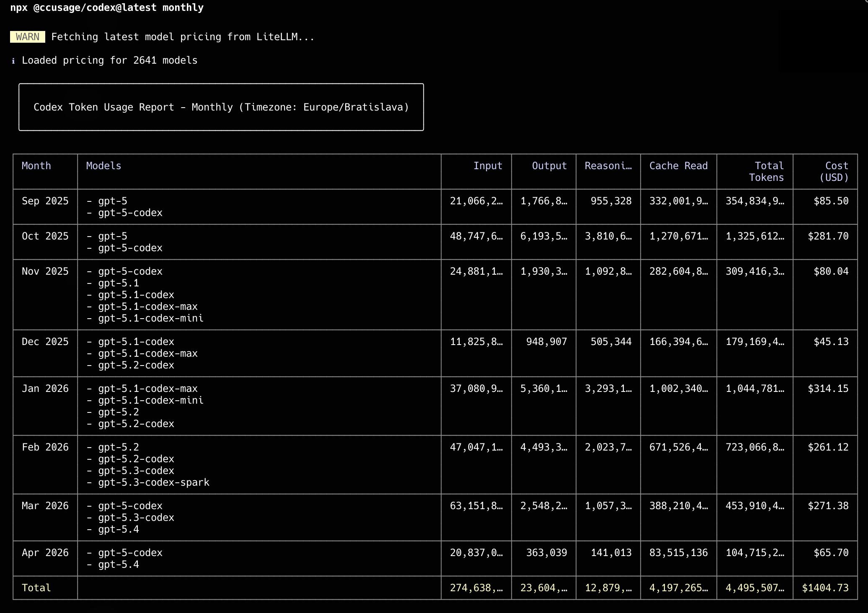The height and width of the screenshot is (613, 868).
Task: Click the Codex Token Usage Report title box
Action: pos(221,107)
